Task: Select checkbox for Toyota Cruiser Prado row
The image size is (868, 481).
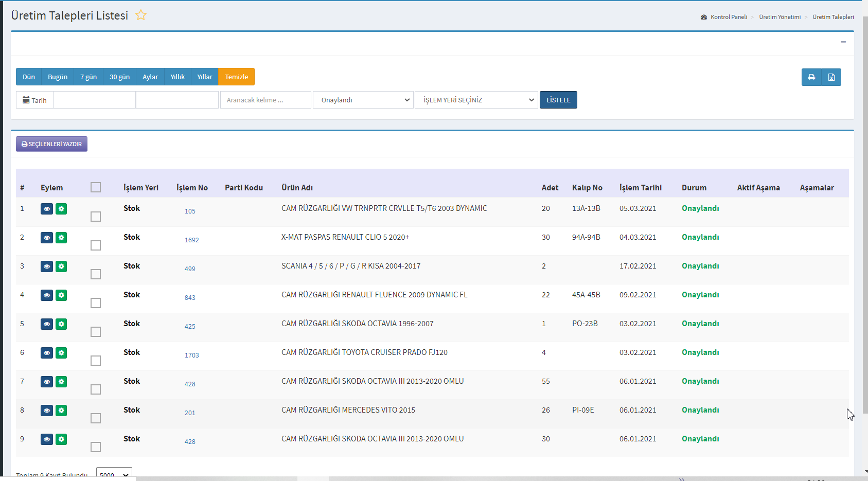Action: (96, 361)
